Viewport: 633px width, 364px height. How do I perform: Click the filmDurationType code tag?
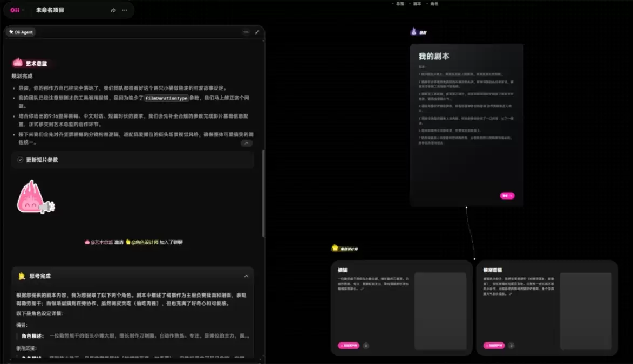pyautogui.click(x=166, y=98)
